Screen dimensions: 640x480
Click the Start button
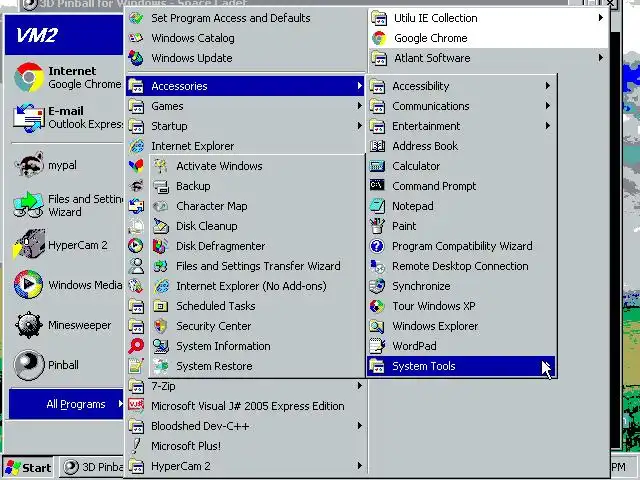[x=28, y=467]
